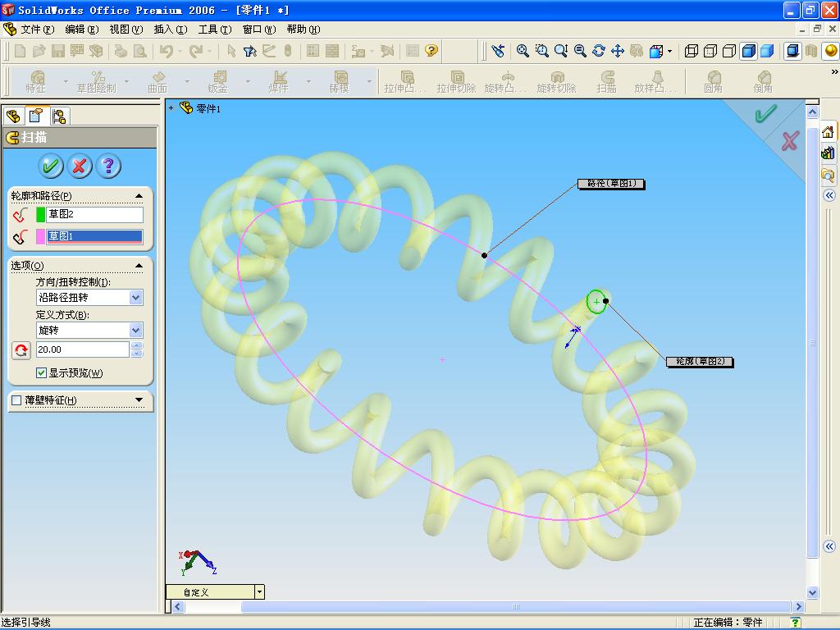840x630 pixels.
Task: Switch to ConfigurationManager tab
Action: point(59,116)
